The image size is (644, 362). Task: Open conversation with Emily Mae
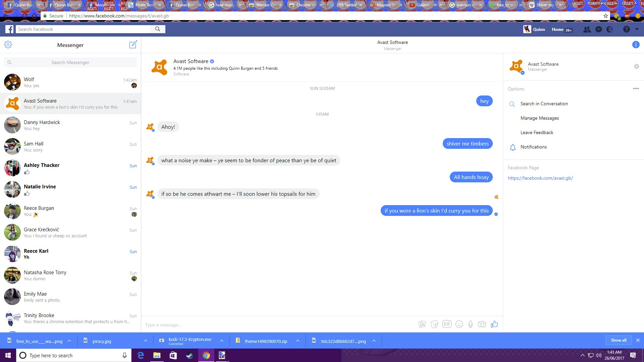click(x=70, y=297)
